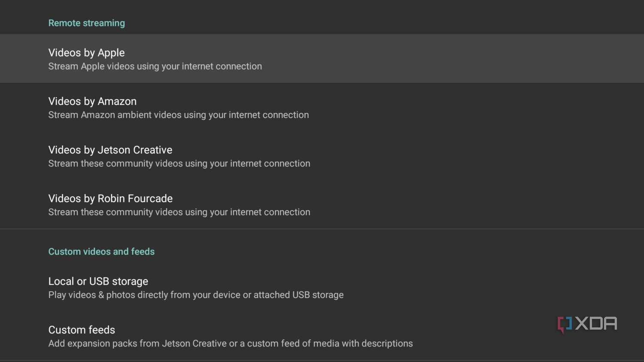Click 'Add expansion packs from Jetson Creative' description

pos(231,344)
